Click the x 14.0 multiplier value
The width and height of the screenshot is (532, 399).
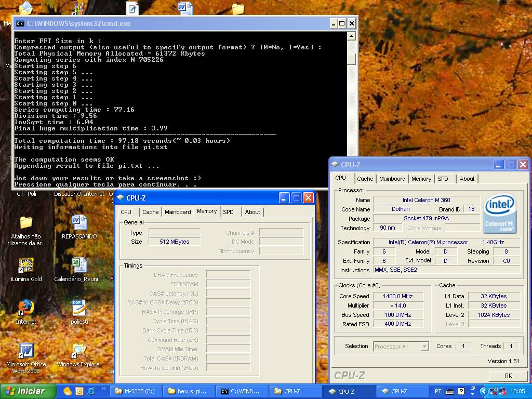pyautogui.click(x=398, y=305)
